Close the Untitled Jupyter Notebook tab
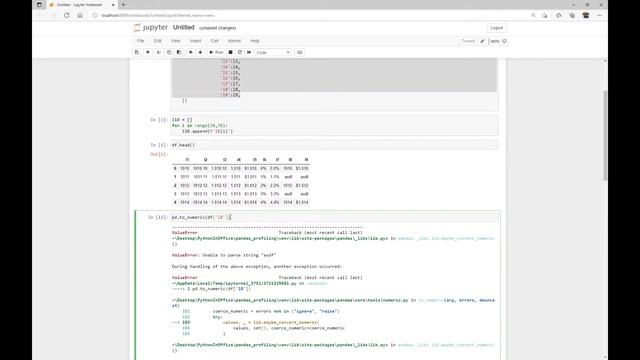This screenshot has width=640, height=360. click(x=113, y=4)
